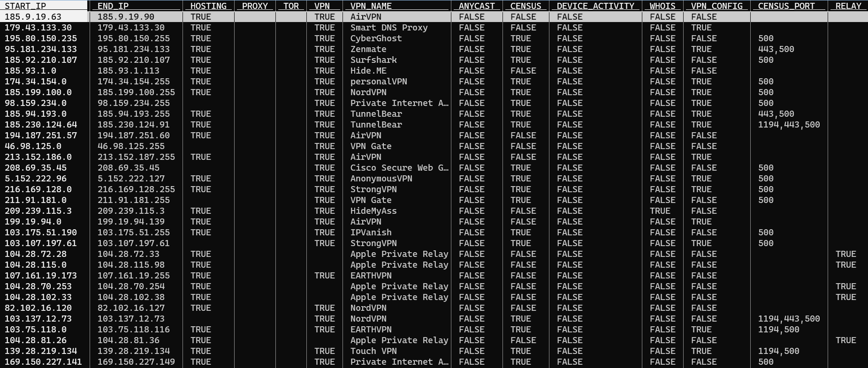
Task: Select the Hide.ME VPN name cell
Action: coord(368,71)
